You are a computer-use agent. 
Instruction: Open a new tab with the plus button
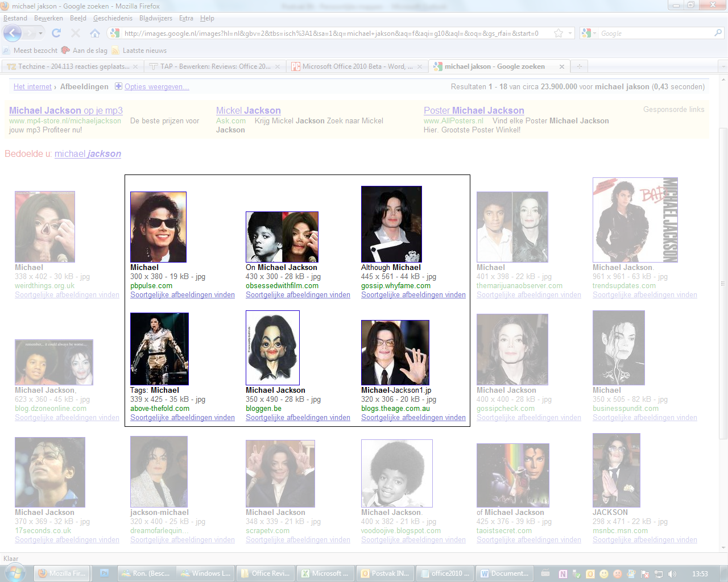pos(579,66)
